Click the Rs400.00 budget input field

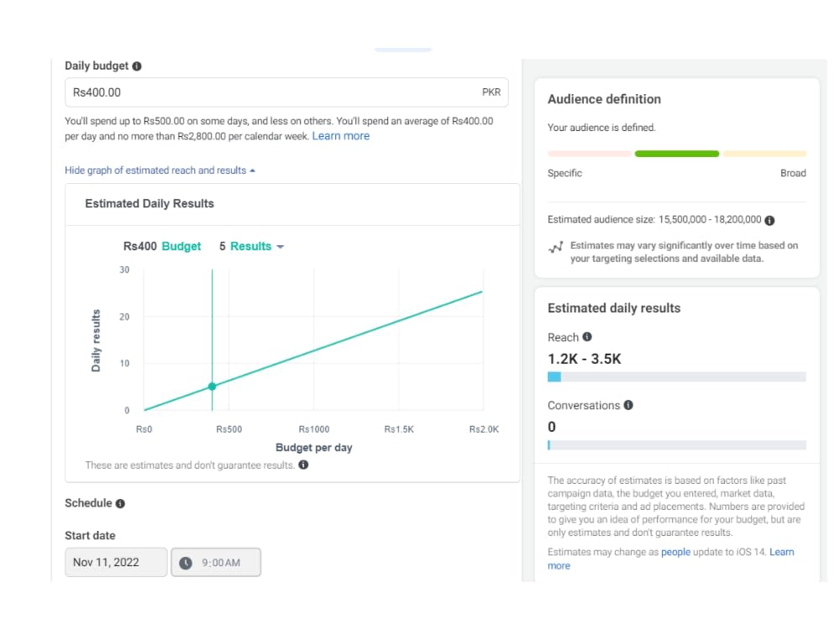click(286, 92)
